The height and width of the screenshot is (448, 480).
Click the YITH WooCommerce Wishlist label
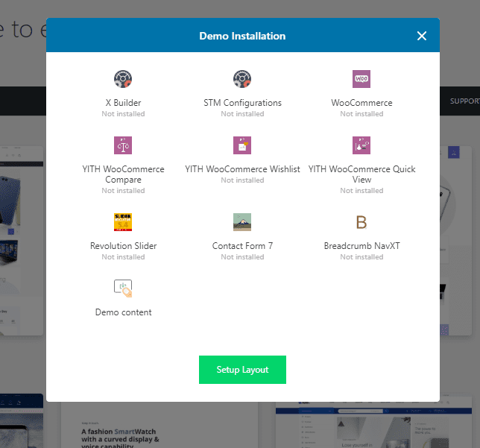pos(242,169)
